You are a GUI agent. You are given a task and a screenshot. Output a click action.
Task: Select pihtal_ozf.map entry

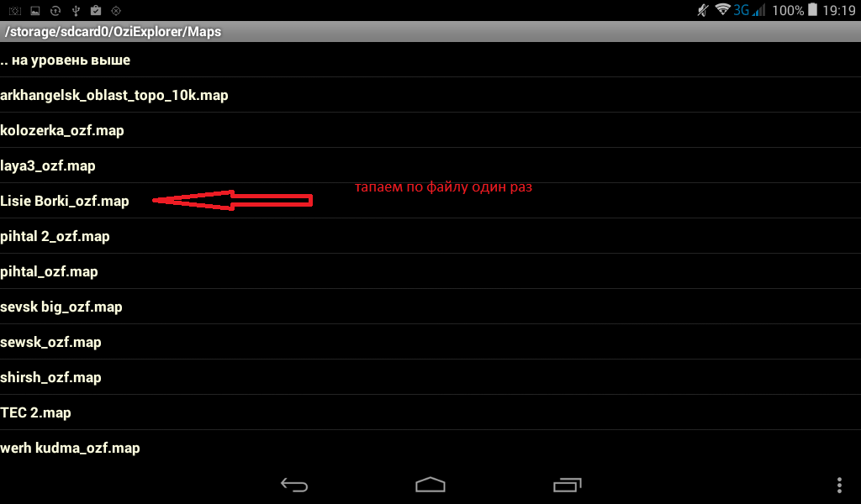430,271
